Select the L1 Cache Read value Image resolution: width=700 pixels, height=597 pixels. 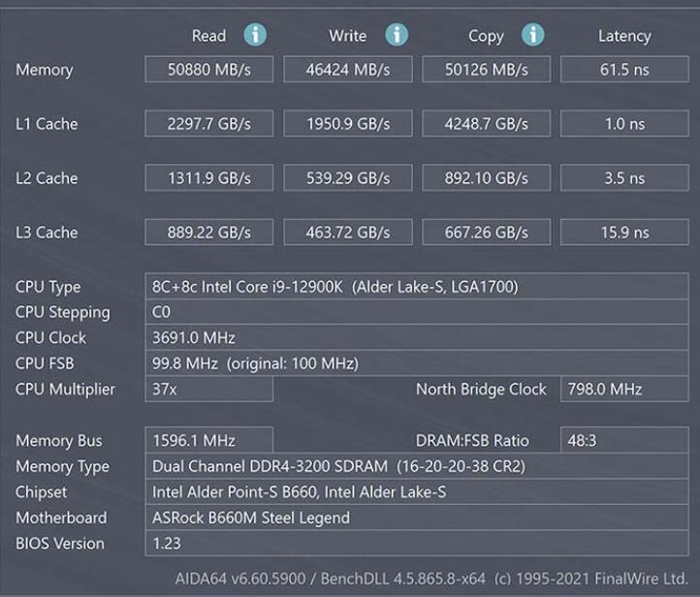(x=208, y=124)
